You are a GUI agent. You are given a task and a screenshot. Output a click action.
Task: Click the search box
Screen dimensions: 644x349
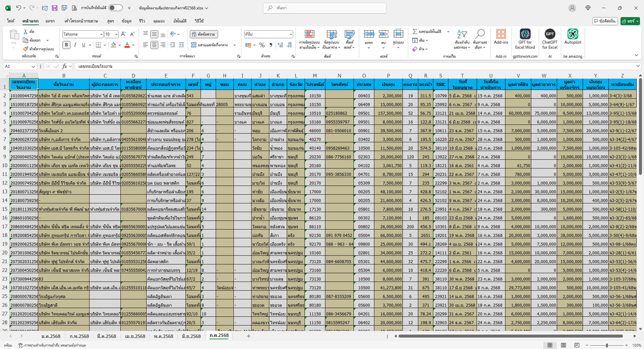click(325, 8)
